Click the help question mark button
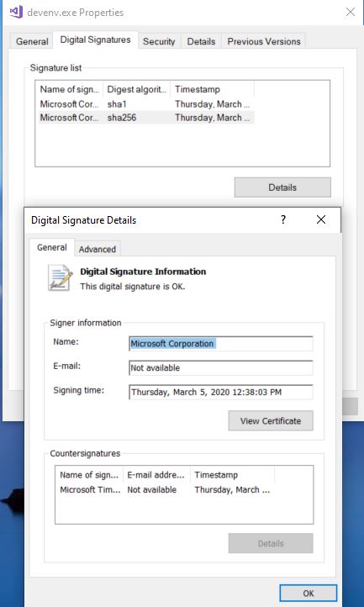Screen dimensions: 364x607 pos(283,220)
